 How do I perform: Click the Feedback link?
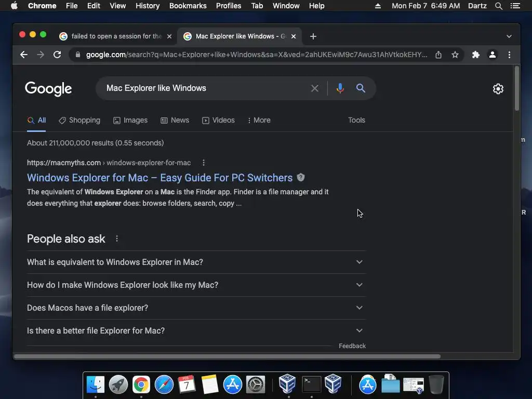(352, 346)
